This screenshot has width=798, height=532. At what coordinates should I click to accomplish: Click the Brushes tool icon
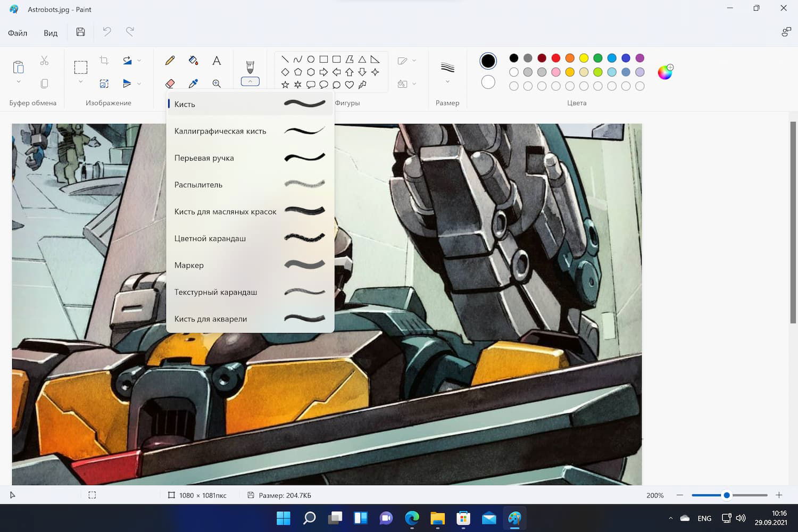(250, 66)
